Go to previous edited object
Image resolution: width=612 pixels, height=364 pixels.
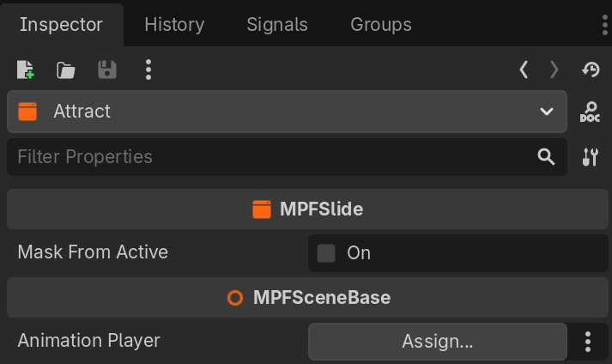point(524,70)
